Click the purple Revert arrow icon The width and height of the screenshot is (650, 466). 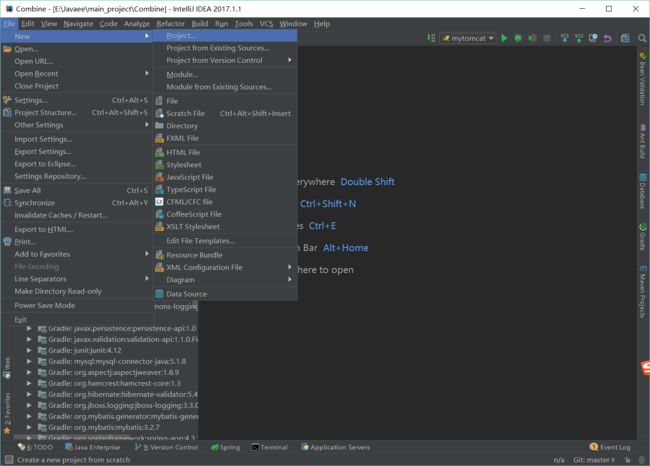[x=607, y=38]
